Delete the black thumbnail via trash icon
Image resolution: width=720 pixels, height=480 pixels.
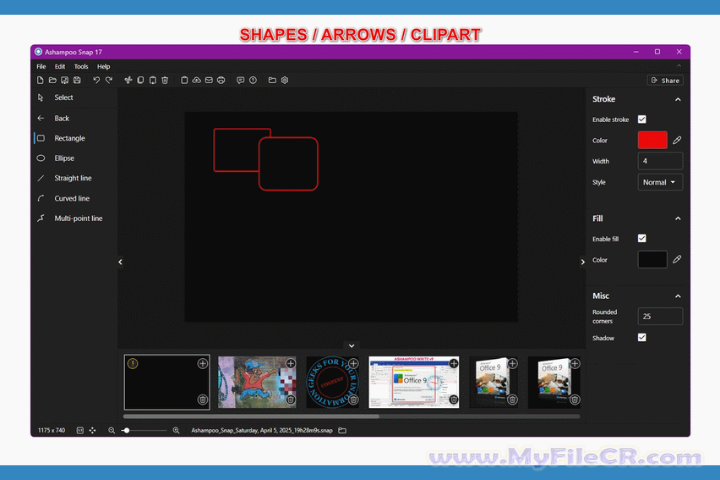202,400
